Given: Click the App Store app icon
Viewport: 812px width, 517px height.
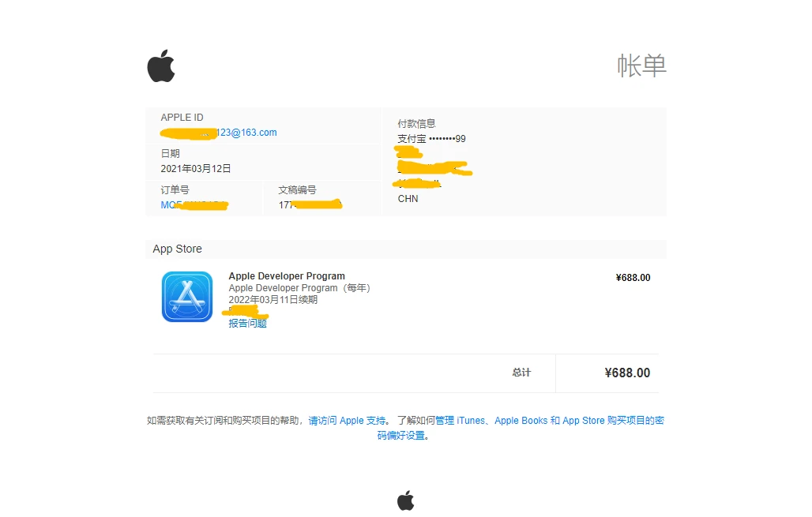Looking at the screenshot, I should click(x=187, y=297).
